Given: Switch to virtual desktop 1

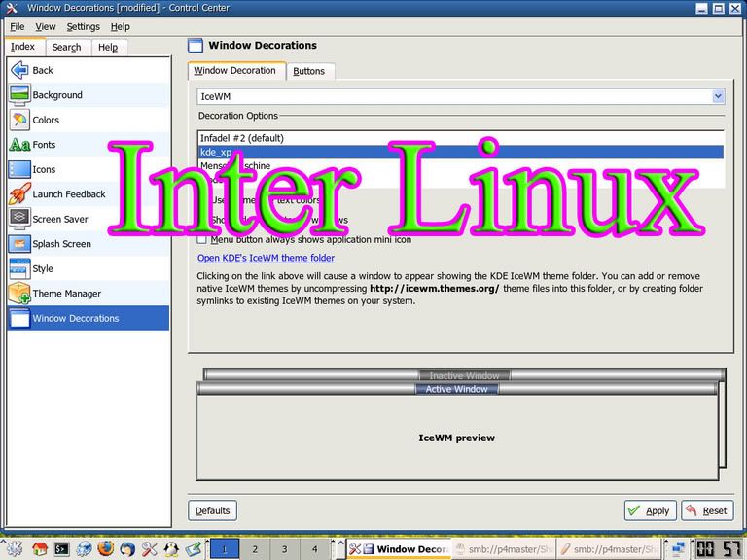Looking at the screenshot, I should (x=224, y=549).
